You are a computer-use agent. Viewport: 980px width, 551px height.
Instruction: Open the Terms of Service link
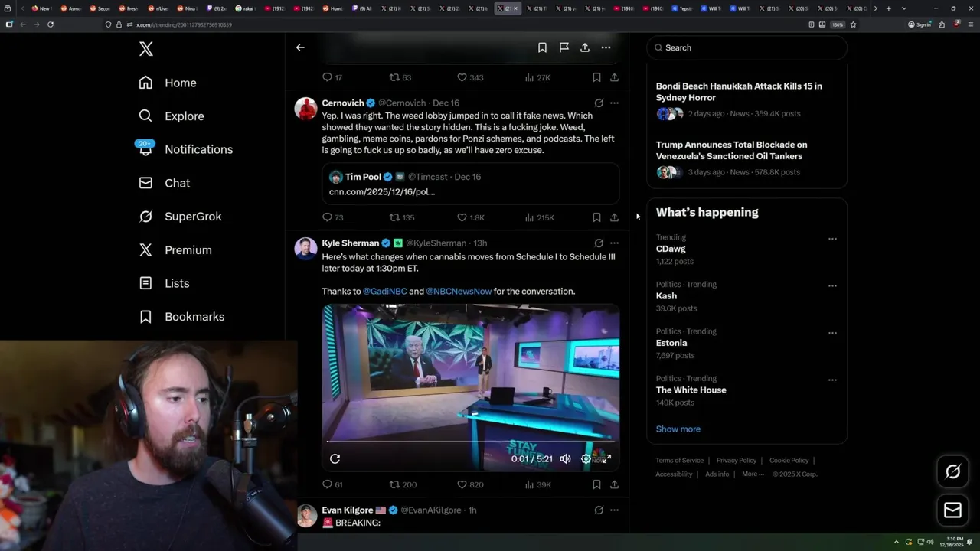click(679, 461)
